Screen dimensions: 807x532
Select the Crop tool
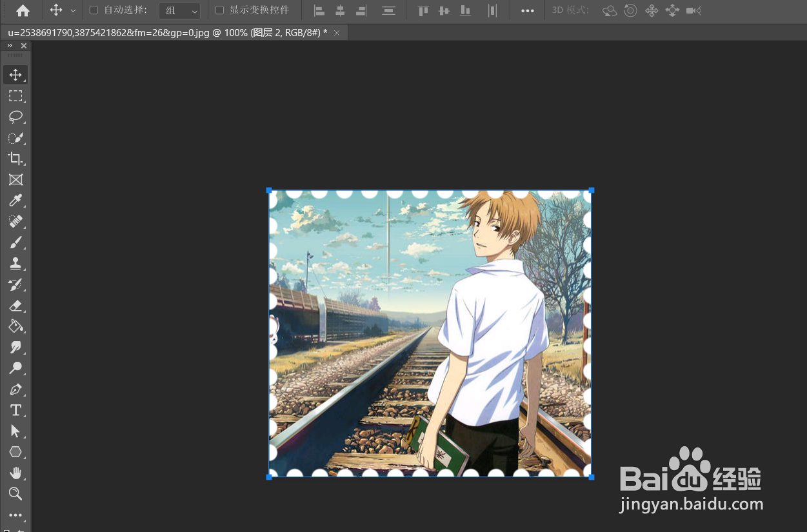[x=15, y=159]
